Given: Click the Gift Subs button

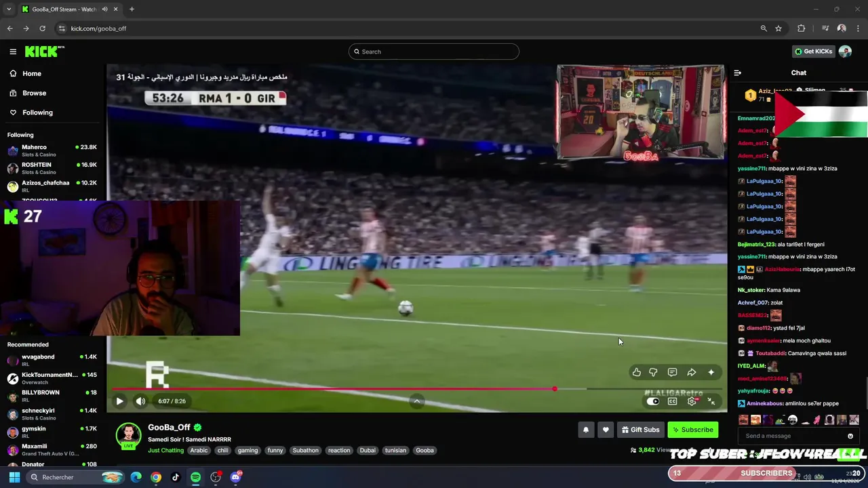Looking at the screenshot, I should [640, 430].
